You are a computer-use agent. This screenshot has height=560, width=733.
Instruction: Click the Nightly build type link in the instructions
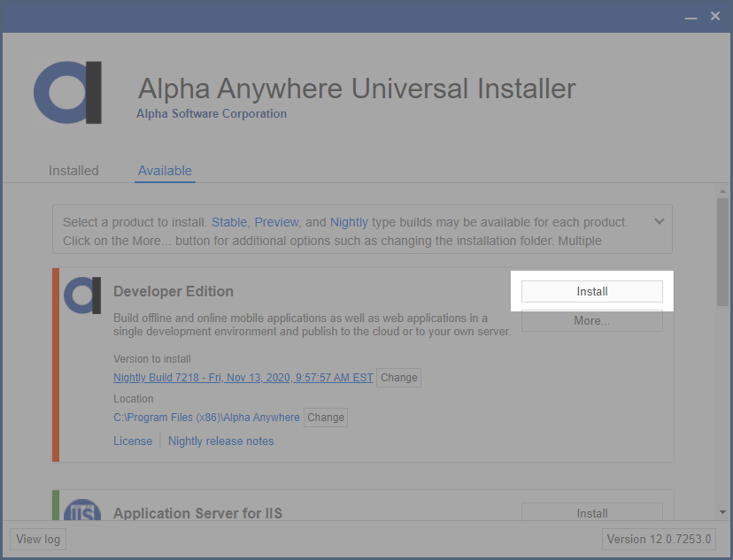(349, 222)
